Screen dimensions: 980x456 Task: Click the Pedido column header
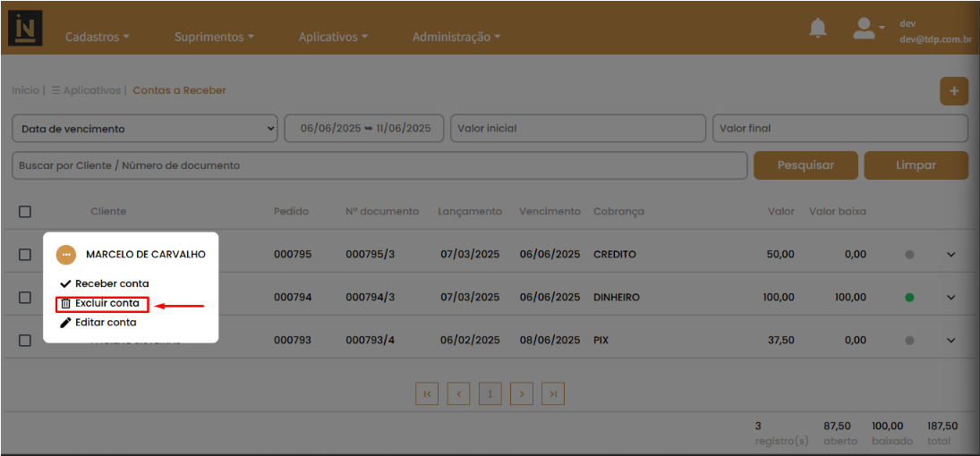click(291, 212)
